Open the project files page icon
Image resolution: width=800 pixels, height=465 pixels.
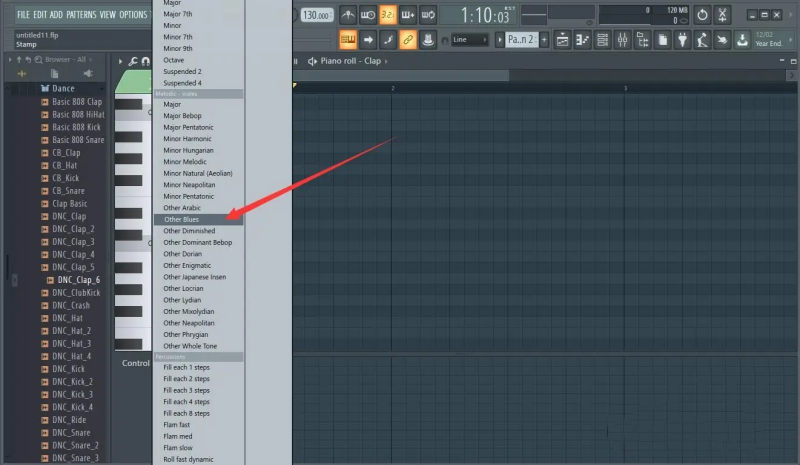pyautogui.click(x=663, y=40)
